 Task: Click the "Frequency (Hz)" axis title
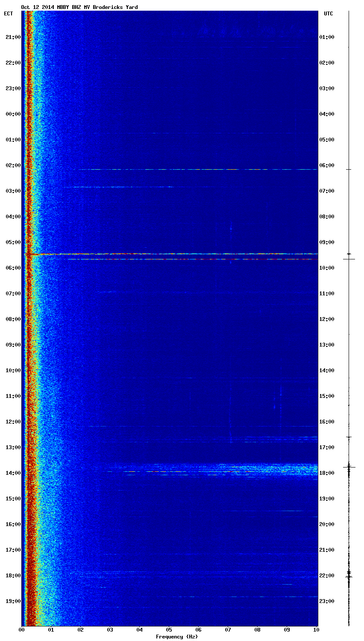point(176,637)
